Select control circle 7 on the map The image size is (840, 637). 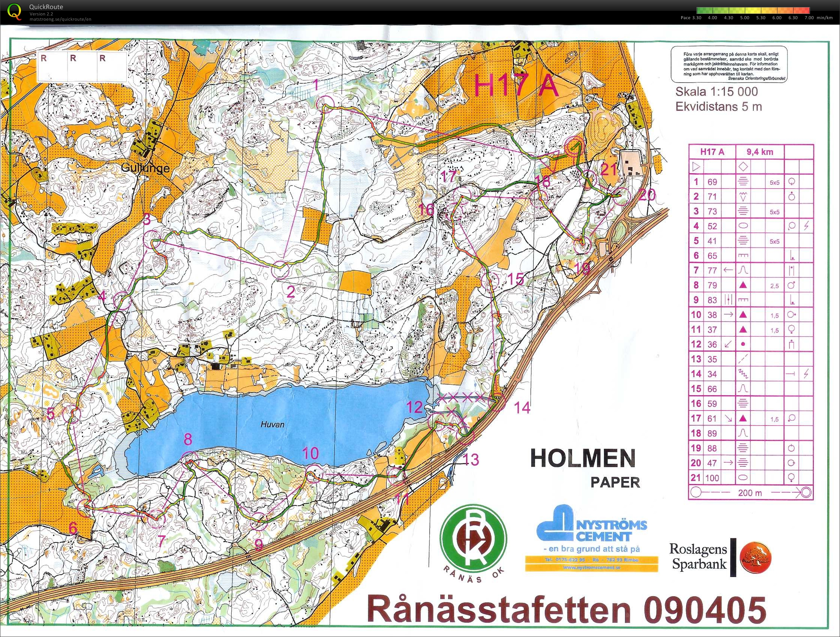click(157, 520)
